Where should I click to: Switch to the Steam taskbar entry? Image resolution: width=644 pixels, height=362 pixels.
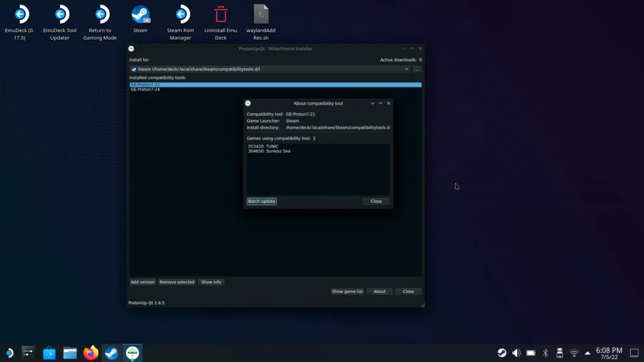(111, 353)
